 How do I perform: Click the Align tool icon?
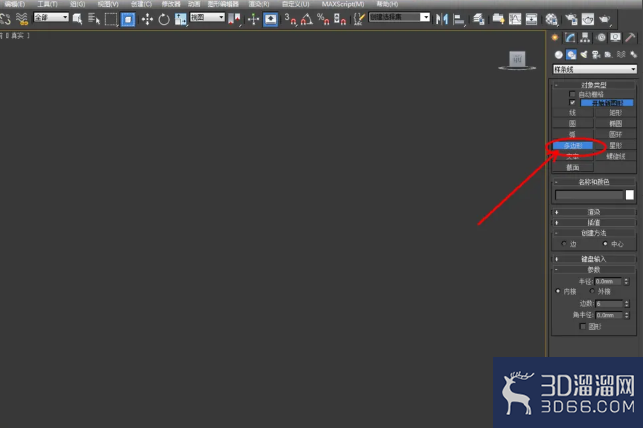(459, 20)
